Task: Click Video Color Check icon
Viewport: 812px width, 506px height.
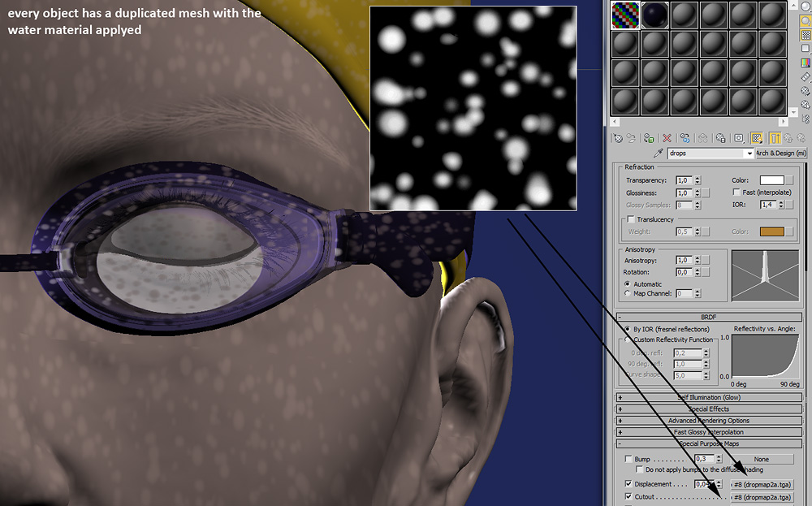Action: 806,63
